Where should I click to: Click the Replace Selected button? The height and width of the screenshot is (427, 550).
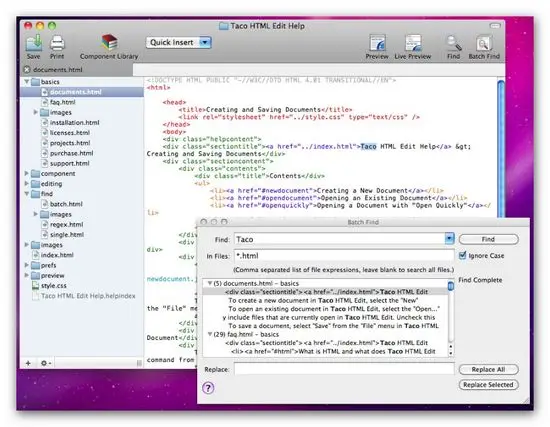pos(488,385)
